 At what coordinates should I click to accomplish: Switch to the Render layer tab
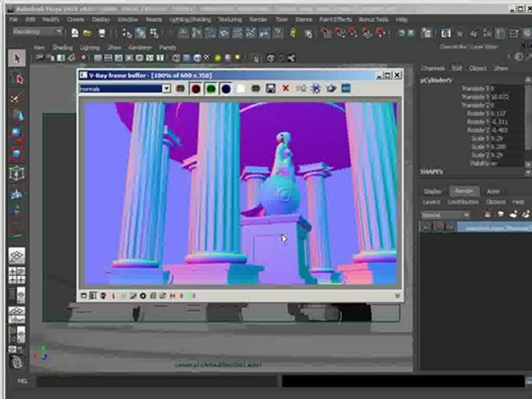tap(464, 191)
